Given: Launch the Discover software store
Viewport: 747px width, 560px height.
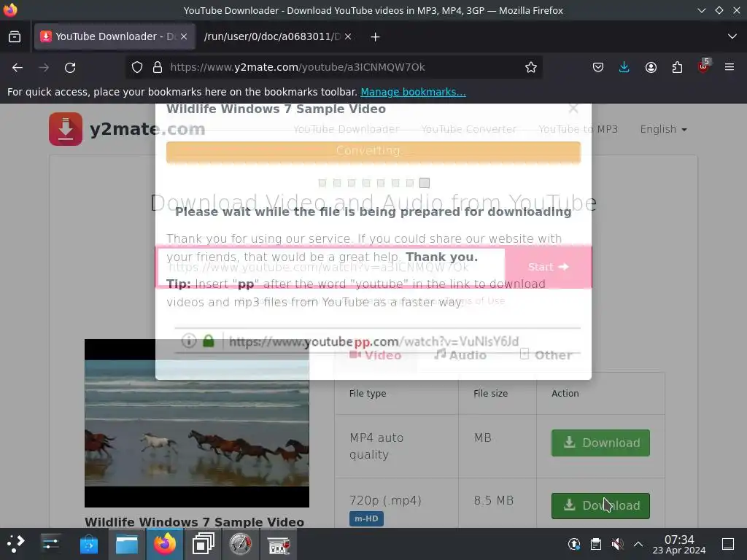Looking at the screenshot, I should [88, 544].
